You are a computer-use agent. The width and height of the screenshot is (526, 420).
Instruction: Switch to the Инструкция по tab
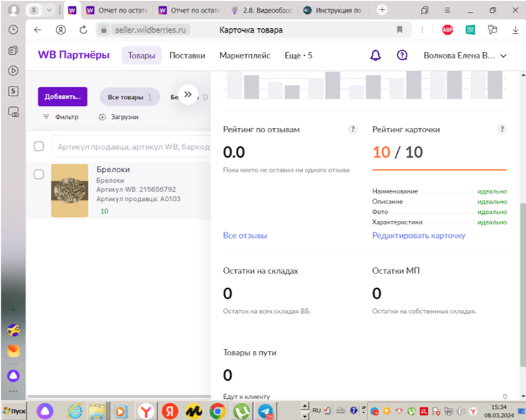(334, 11)
